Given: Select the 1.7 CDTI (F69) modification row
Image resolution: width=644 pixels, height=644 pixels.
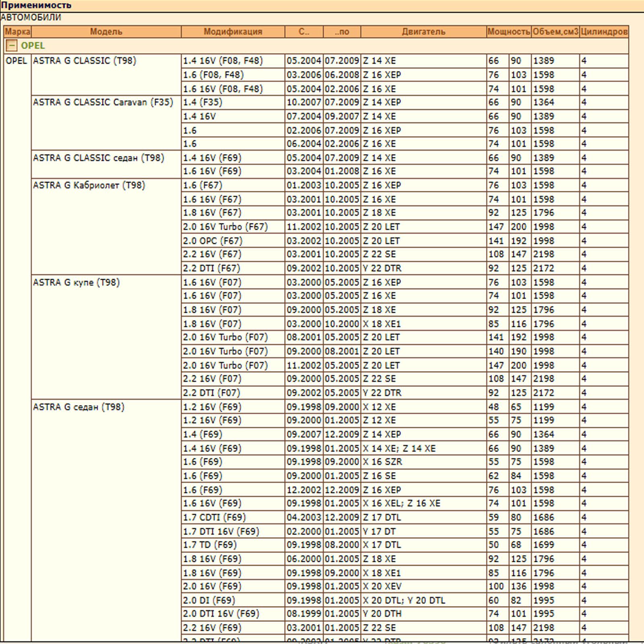Looking at the screenshot, I should [214, 517].
